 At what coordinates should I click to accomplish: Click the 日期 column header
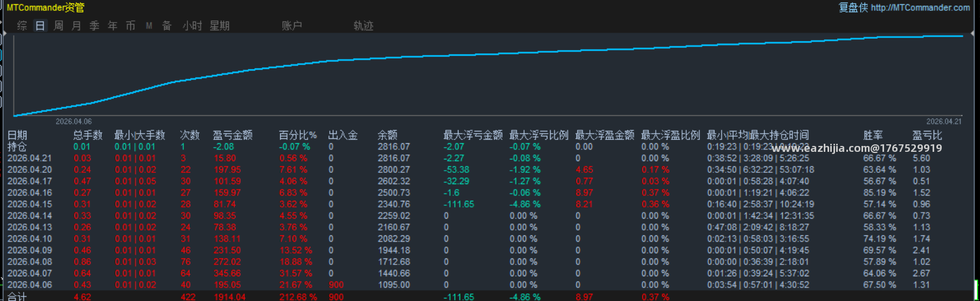tap(17, 135)
